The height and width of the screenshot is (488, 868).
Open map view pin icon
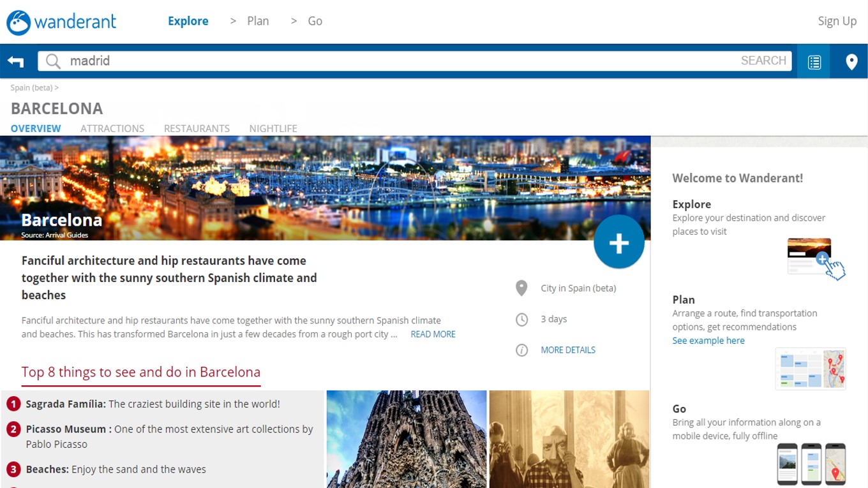point(851,62)
